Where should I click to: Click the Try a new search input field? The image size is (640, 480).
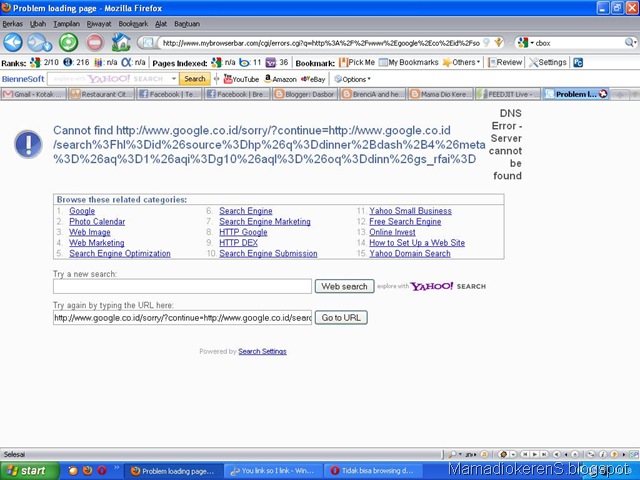pos(182,286)
